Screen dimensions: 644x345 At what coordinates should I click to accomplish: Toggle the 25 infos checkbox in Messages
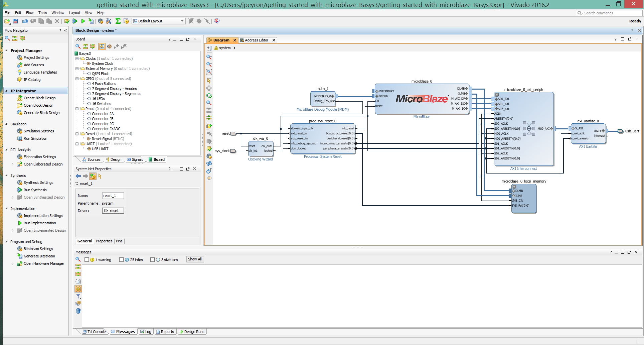[x=122, y=260]
